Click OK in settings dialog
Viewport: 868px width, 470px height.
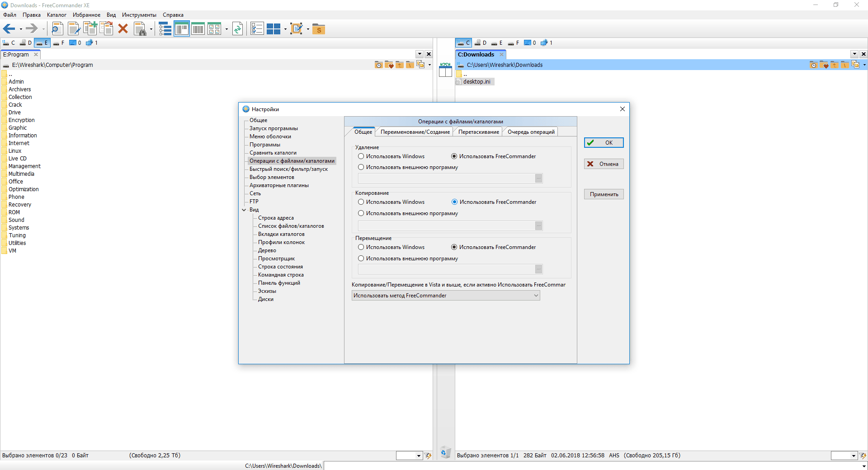(604, 143)
